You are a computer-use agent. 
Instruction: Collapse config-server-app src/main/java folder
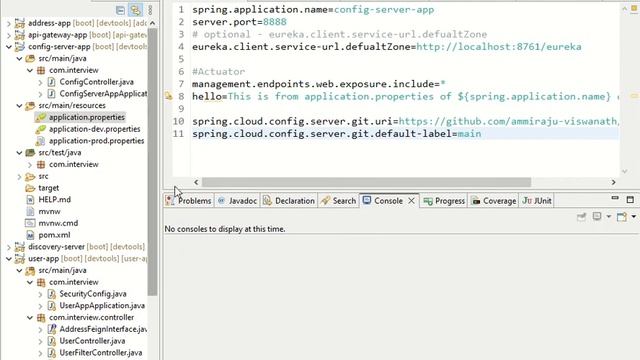tap(19, 59)
